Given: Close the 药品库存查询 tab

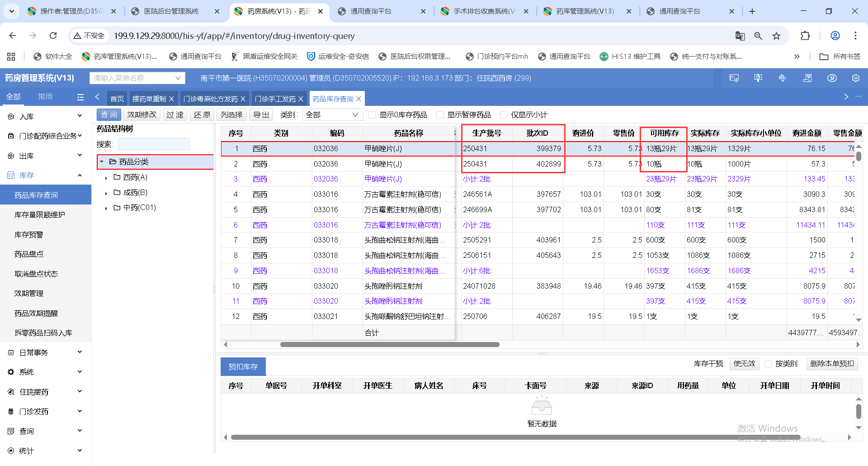Looking at the screenshot, I should click(359, 99).
